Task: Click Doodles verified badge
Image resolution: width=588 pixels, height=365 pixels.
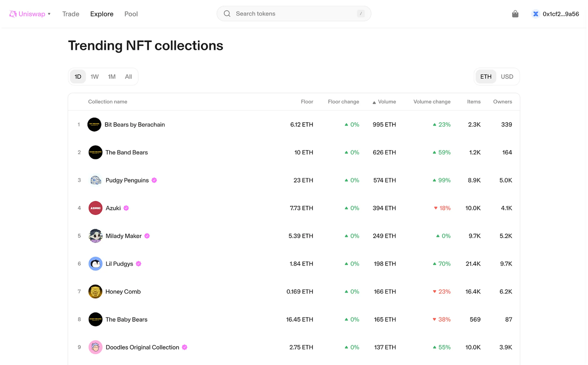Action: (184, 347)
